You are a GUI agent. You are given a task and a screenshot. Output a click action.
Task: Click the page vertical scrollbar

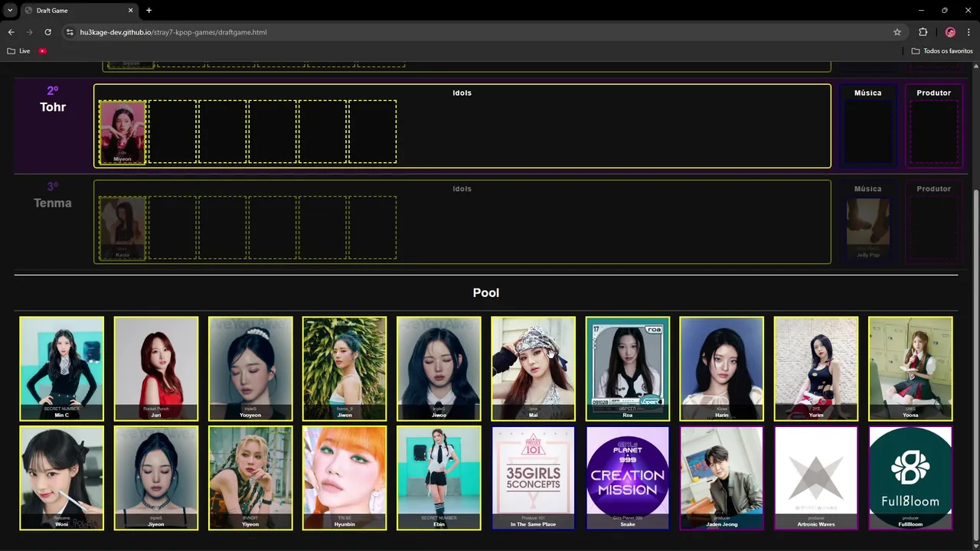tap(975, 364)
